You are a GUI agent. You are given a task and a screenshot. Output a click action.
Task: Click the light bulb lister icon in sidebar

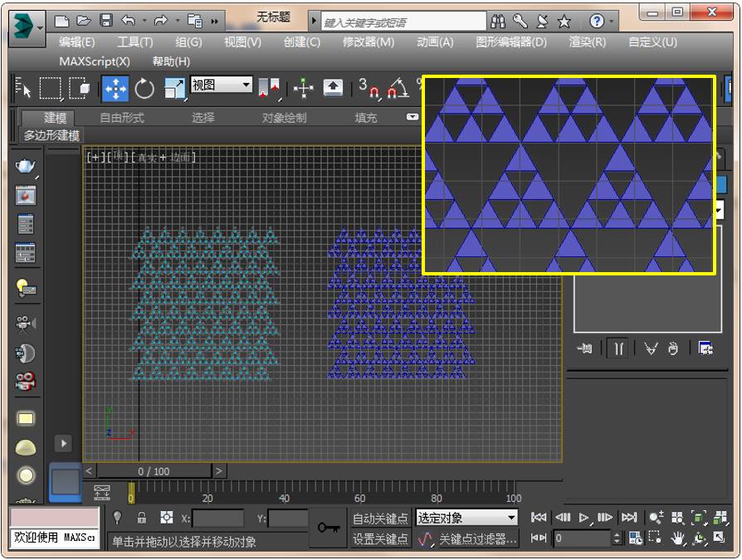click(x=26, y=288)
